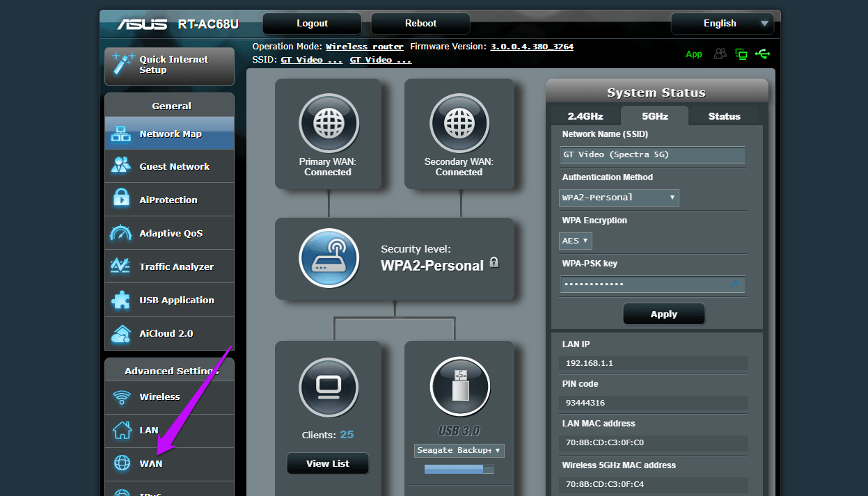The width and height of the screenshot is (868, 496).
Task: Expand the English language selector
Action: pos(723,24)
